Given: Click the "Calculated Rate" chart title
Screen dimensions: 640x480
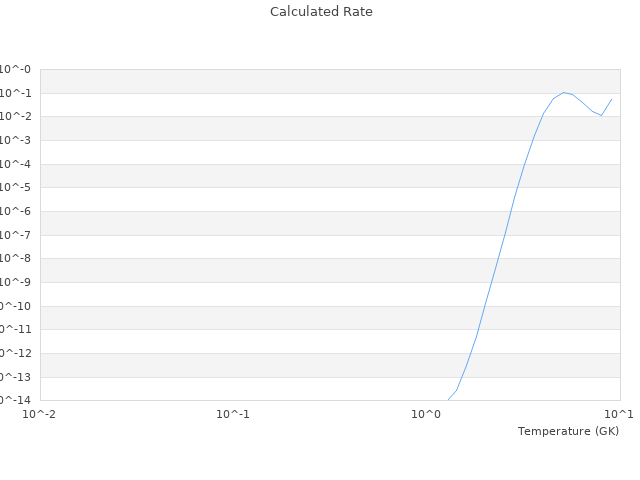Looking at the screenshot, I should click(321, 12).
